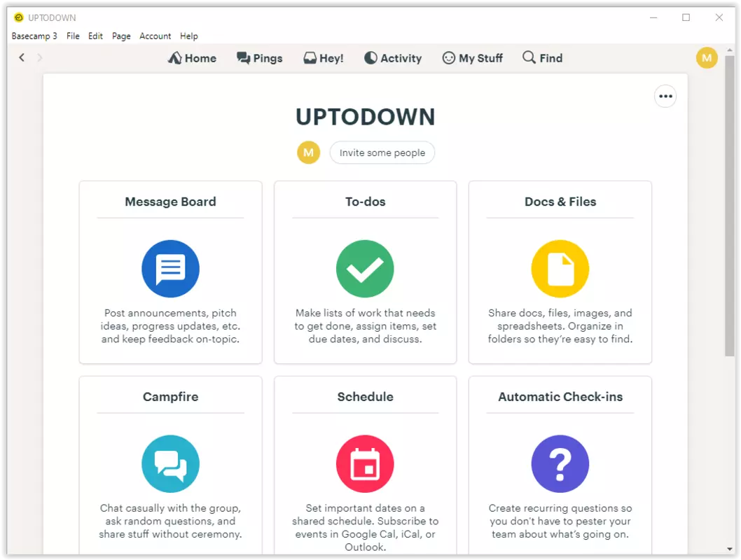741x560 pixels.
Task: Click the text 'Set important dates on a'
Action: (365, 508)
